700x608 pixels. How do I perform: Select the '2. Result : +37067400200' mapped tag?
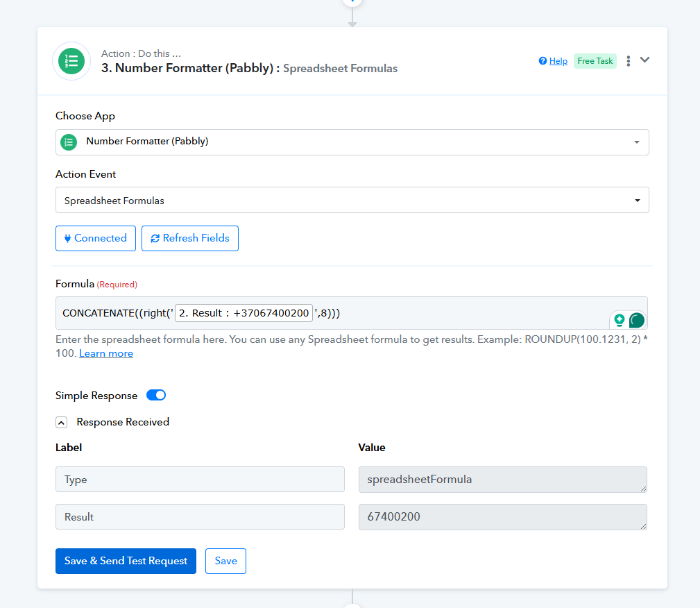click(x=244, y=313)
